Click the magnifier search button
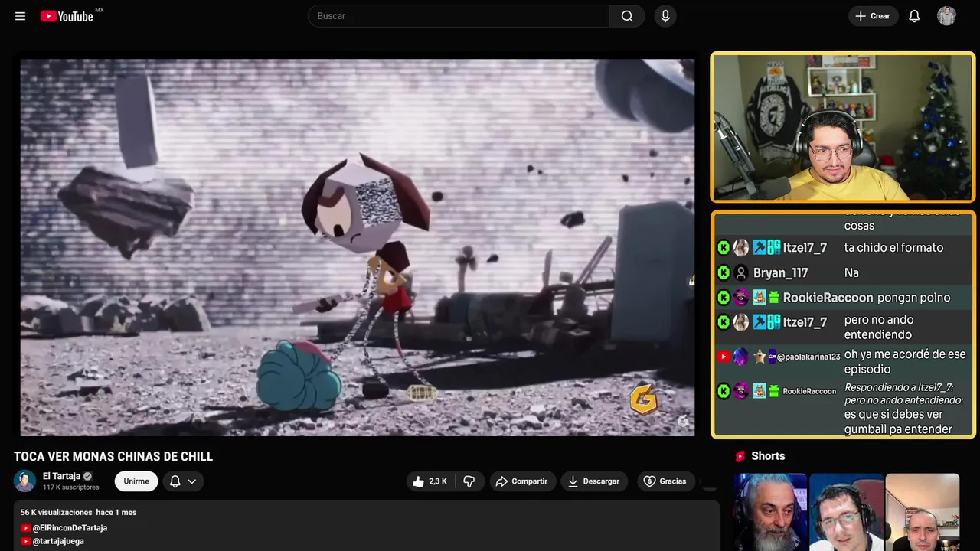Screen dimensions: 980x551 coord(627,16)
